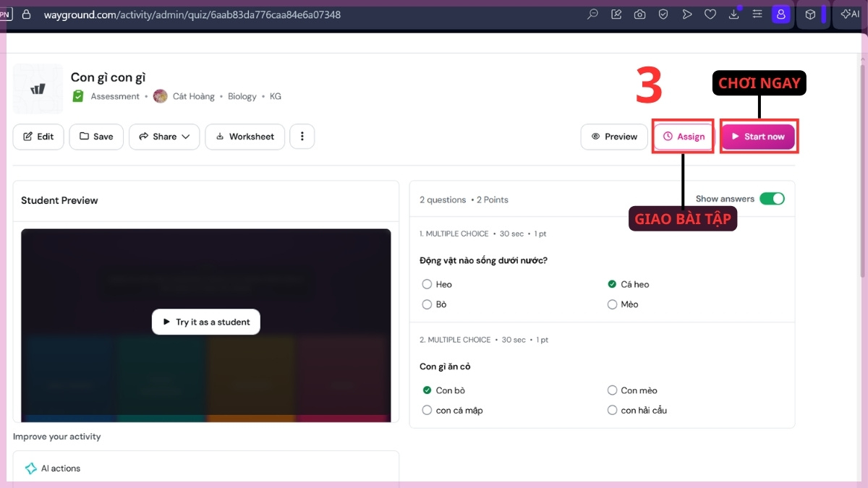This screenshot has height=488, width=868.
Task: Click the padlock site info icon
Action: [27, 14]
